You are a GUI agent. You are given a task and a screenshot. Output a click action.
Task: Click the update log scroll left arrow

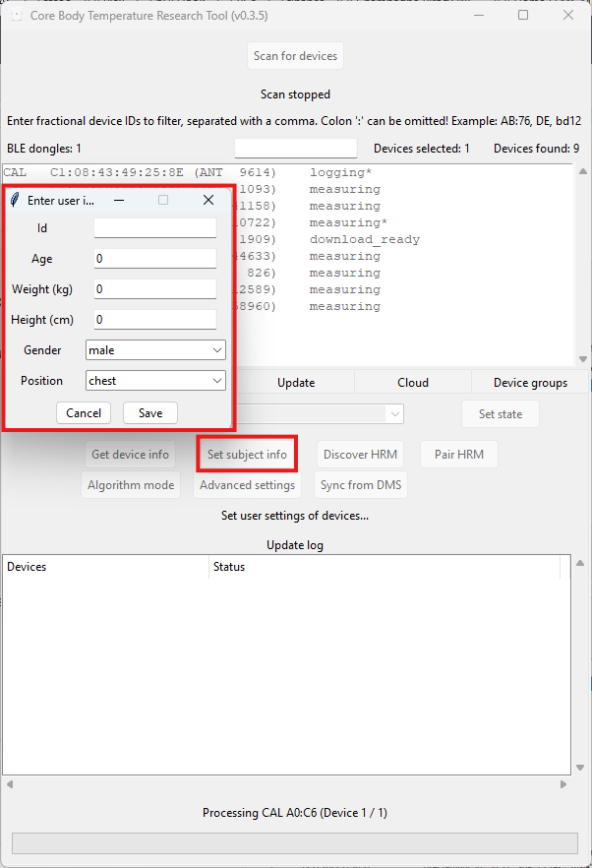(10, 783)
